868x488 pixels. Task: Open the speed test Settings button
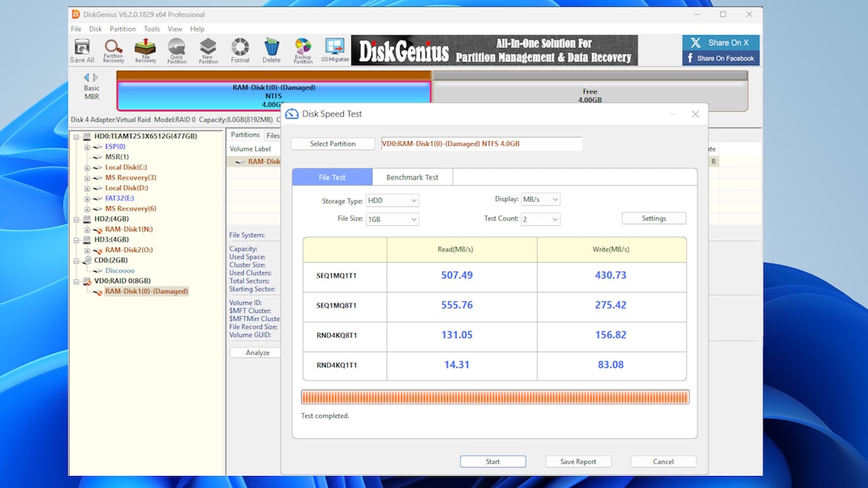[654, 218]
